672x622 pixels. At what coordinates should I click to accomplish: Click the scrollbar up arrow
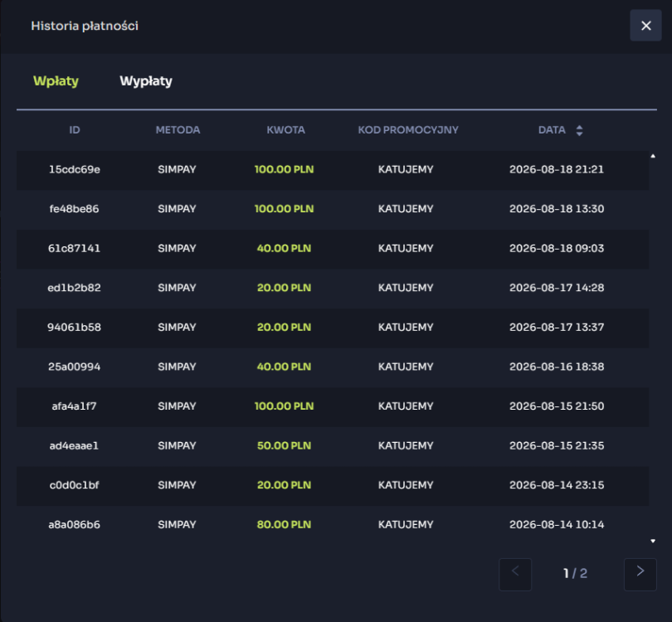[x=653, y=157]
